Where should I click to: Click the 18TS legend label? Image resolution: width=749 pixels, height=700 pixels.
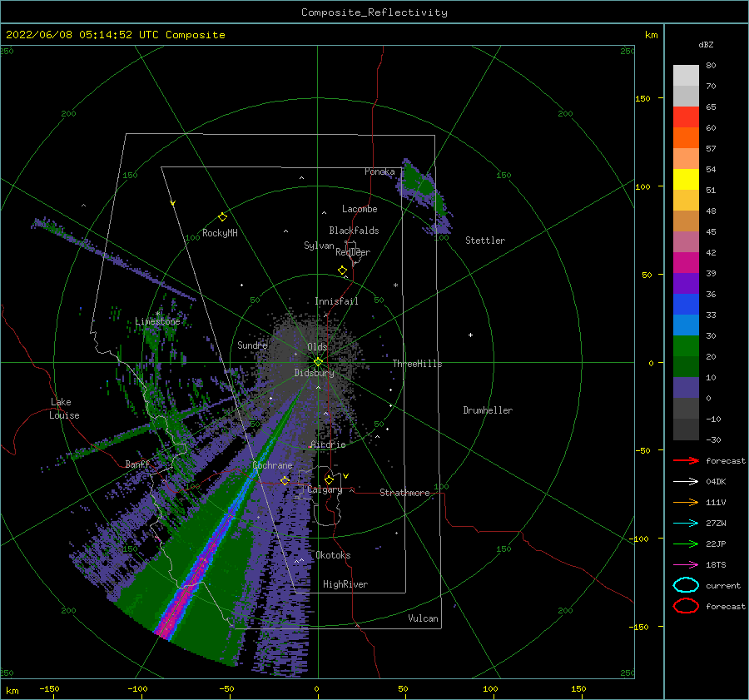[x=716, y=565]
